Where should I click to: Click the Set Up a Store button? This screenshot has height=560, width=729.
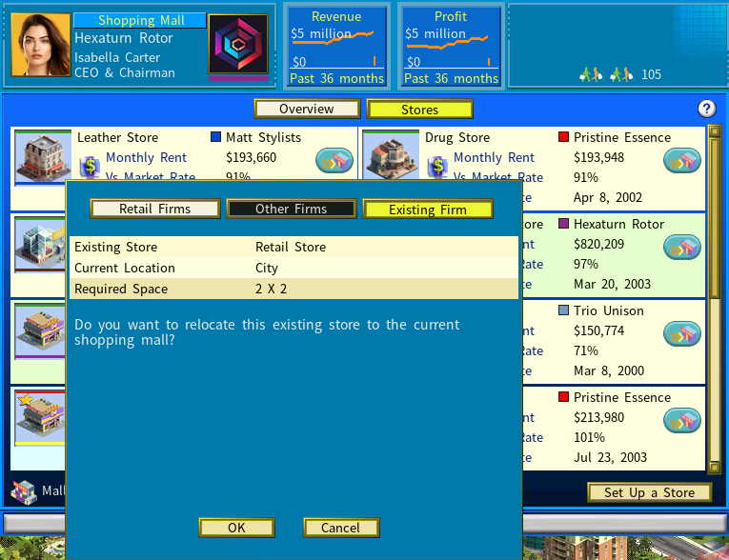point(650,492)
